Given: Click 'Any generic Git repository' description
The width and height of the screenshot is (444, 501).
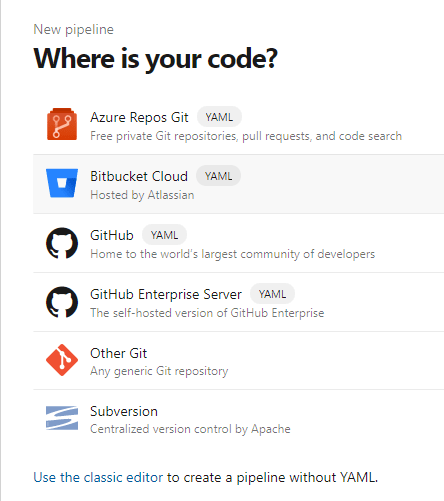Looking at the screenshot, I should pos(159,371).
